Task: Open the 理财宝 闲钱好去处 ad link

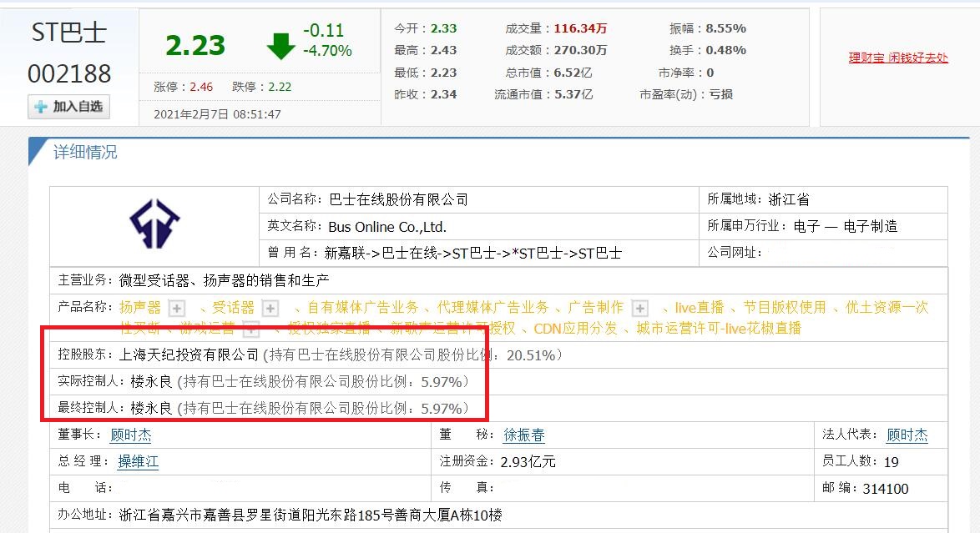Action: pyautogui.click(x=898, y=58)
